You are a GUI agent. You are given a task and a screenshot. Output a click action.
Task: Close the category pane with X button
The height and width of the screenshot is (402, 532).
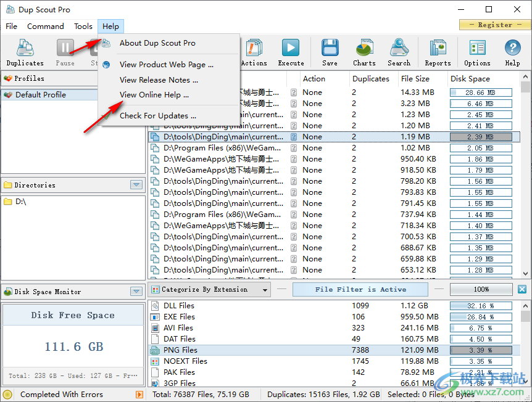point(522,289)
